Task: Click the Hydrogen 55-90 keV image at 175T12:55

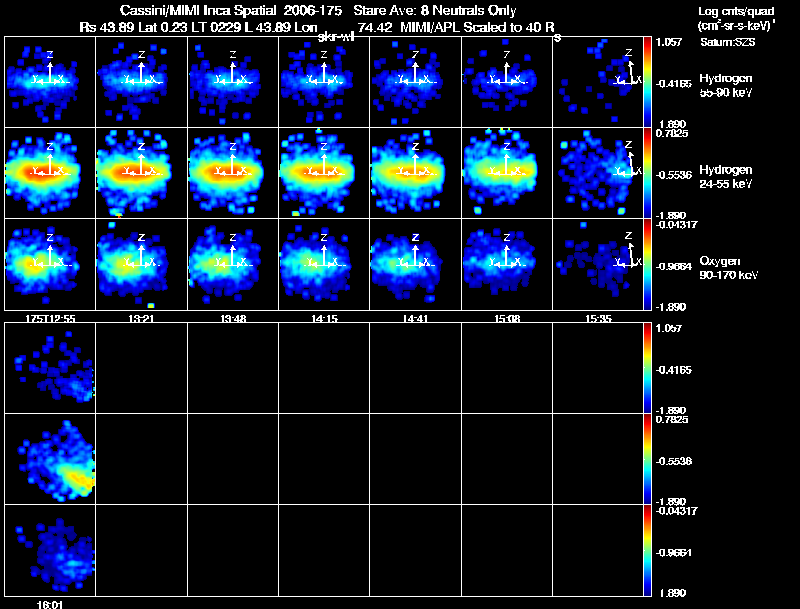Action: tap(50, 82)
